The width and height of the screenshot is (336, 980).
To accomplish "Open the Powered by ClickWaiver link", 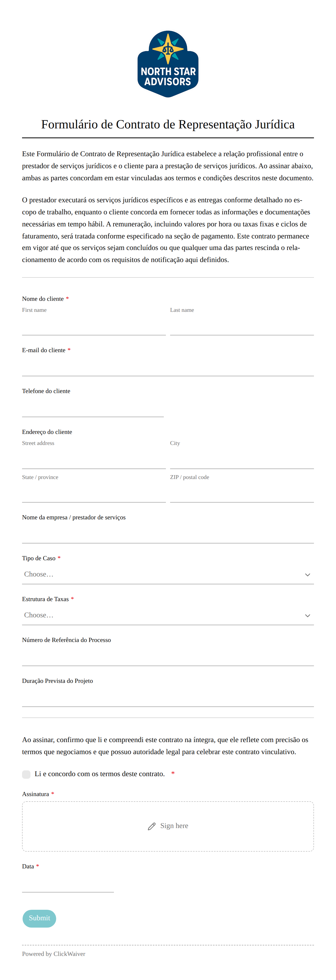I will coord(54,954).
